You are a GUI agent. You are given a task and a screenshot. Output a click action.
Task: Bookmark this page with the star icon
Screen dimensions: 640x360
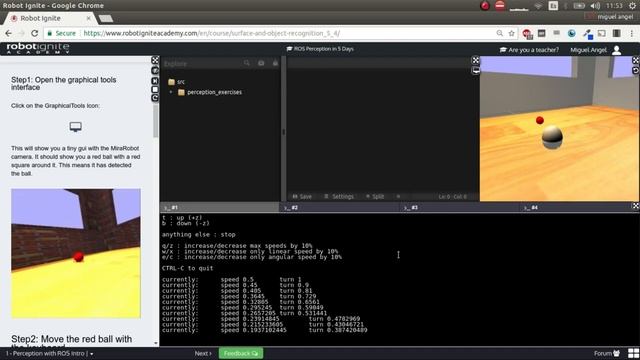(511, 33)
